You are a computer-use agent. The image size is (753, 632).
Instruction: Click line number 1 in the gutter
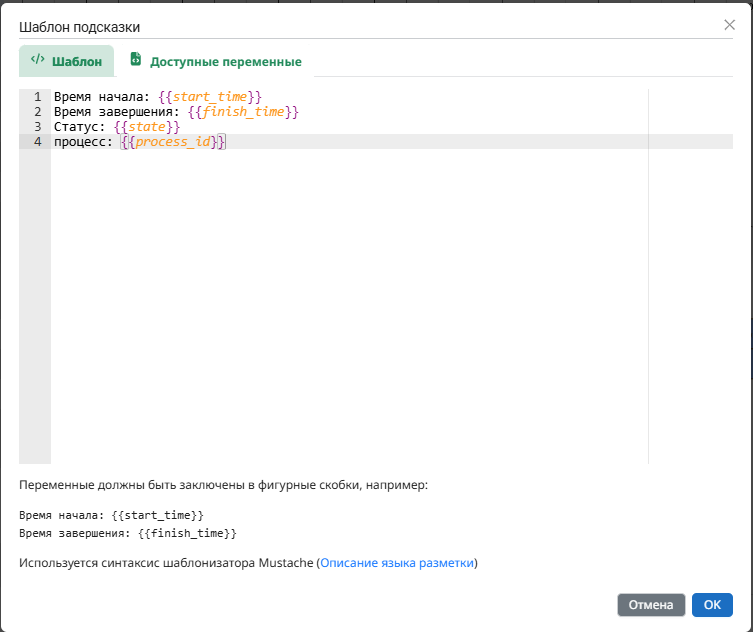37,97
